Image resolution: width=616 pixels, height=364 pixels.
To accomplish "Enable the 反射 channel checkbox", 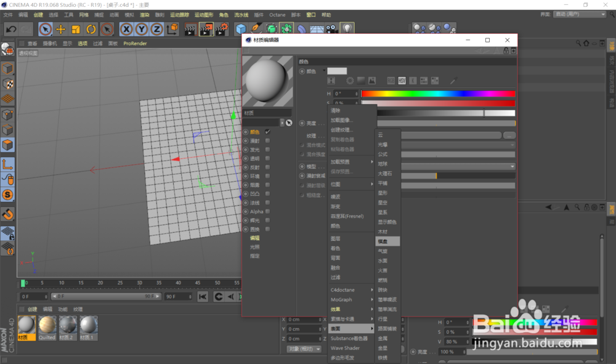I will tap(267, 168).
